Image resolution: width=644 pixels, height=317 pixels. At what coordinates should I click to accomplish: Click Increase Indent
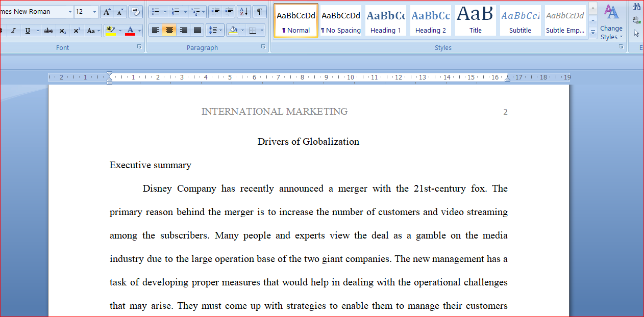pyautogui.click(x=229, y=12)
